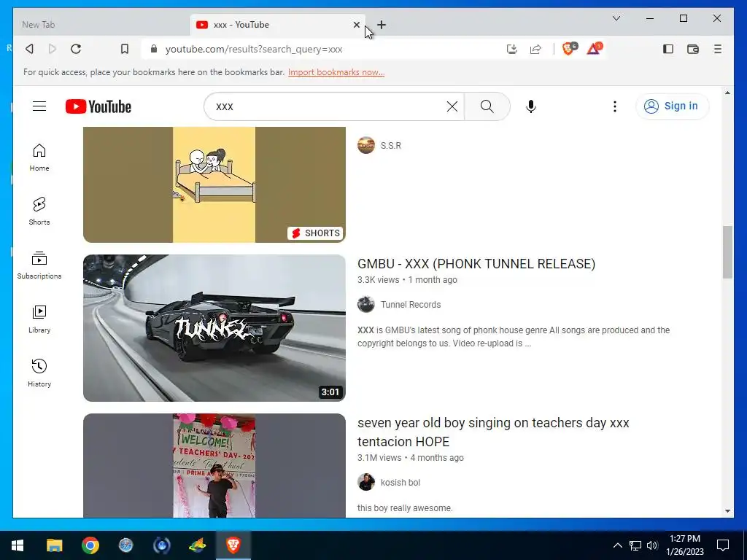
Task: Open the Brave main menu
Action: [718, 49]
